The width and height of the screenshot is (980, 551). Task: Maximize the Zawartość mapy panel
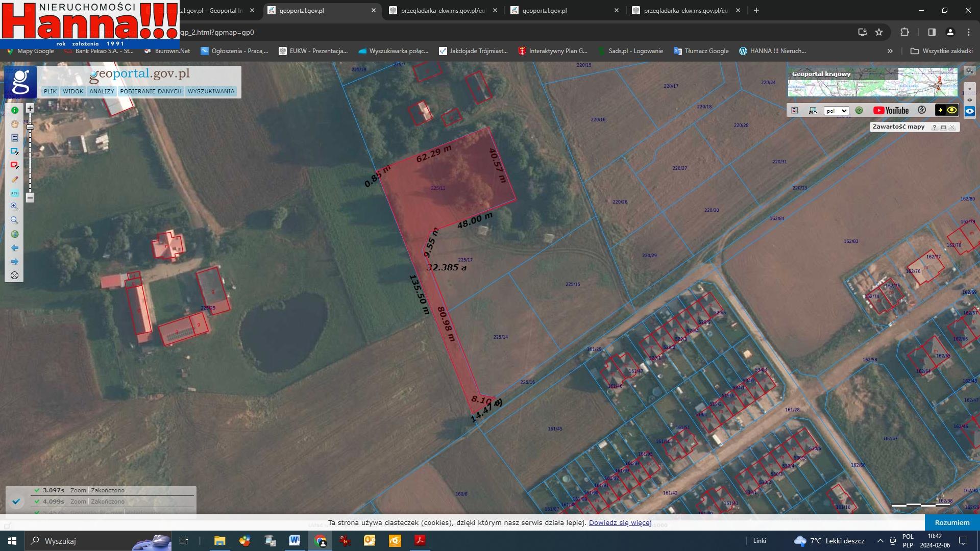tap(943, 128)
